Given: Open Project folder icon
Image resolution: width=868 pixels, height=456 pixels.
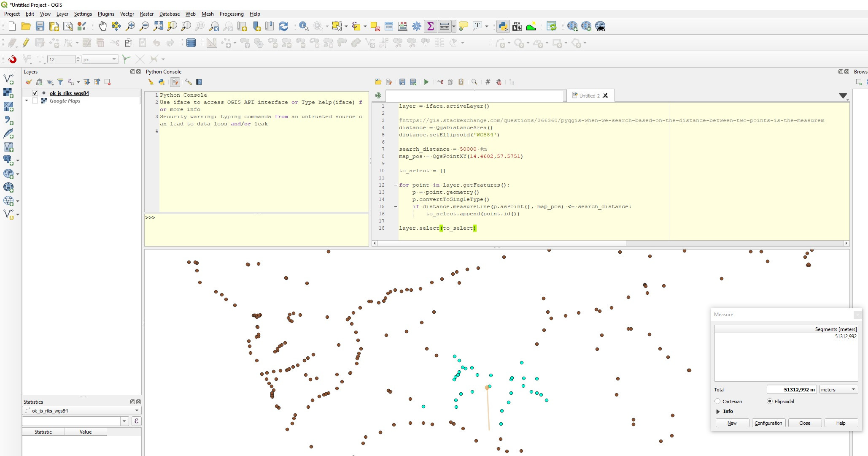Looking at the screenshot, I should [x=26, y=26].
